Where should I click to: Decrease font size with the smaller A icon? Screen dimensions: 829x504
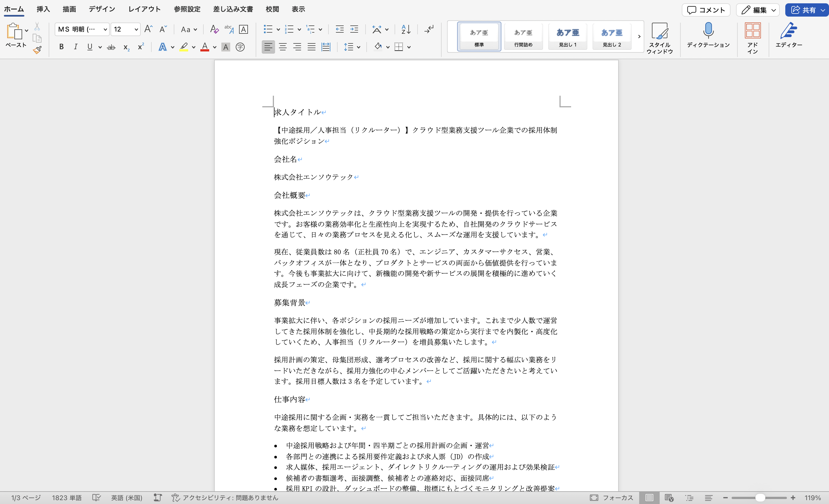163,29
